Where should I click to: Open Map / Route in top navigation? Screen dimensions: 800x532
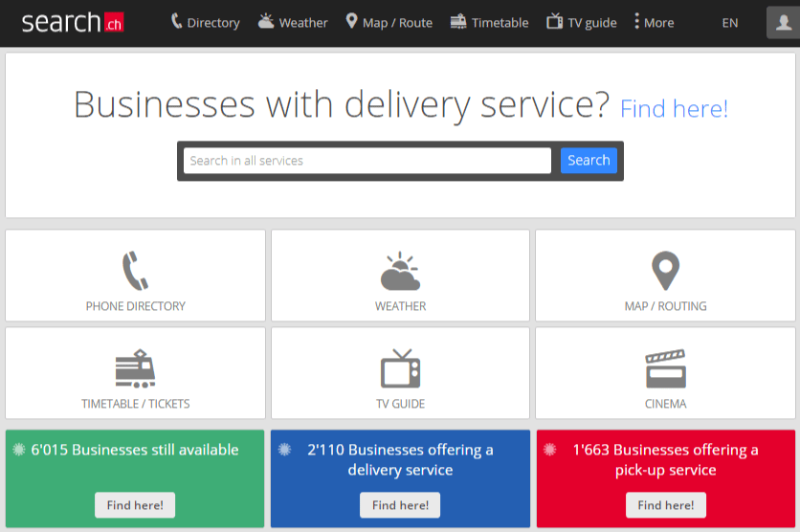tap(389, 22)
